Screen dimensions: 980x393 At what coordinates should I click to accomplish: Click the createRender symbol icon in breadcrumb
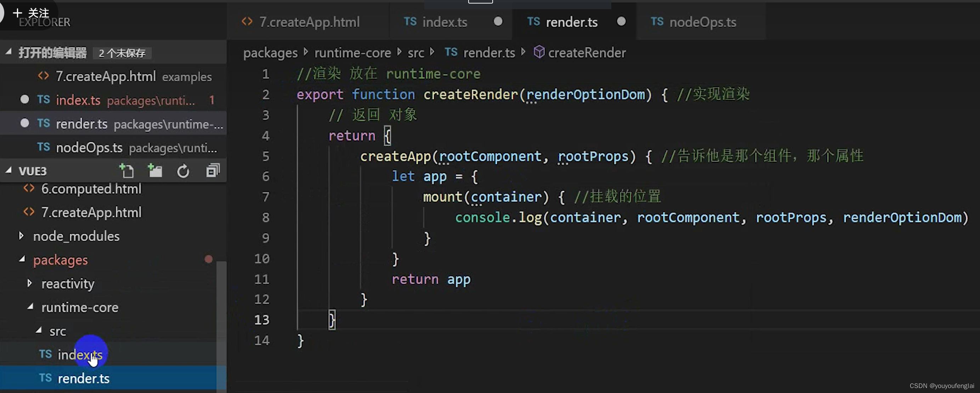pos(539,52)
